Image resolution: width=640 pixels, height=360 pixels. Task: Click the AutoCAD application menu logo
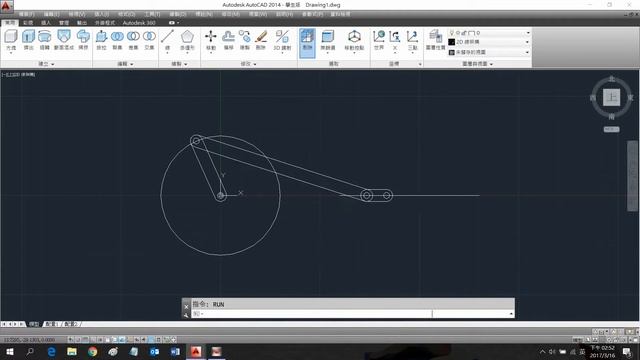[7, 6]
